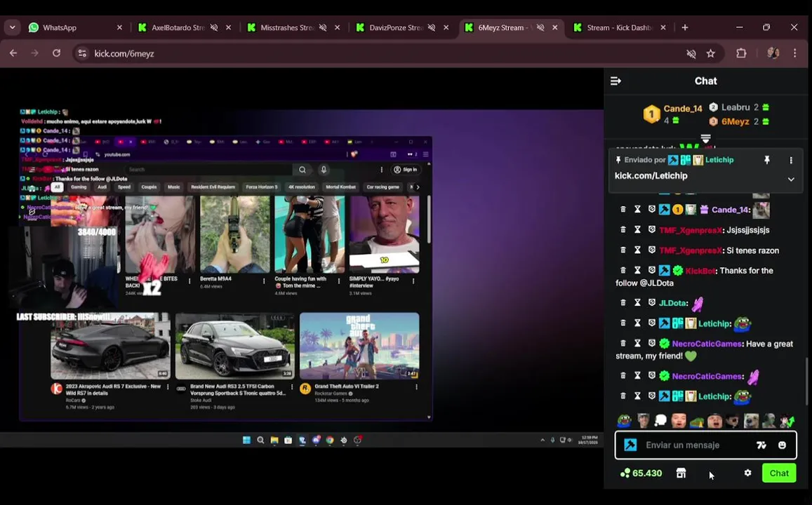Image resolution: width=812 pixels, height=505 pixels.
Task: Unmute the DavizPonze Stream tab
Action: click(432, 27)
